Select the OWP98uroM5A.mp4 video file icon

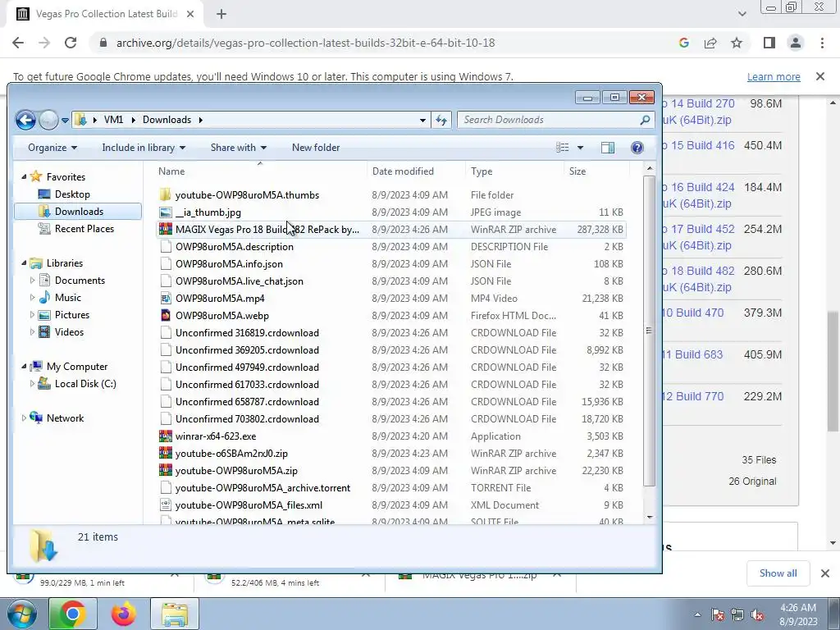(166, 299)
